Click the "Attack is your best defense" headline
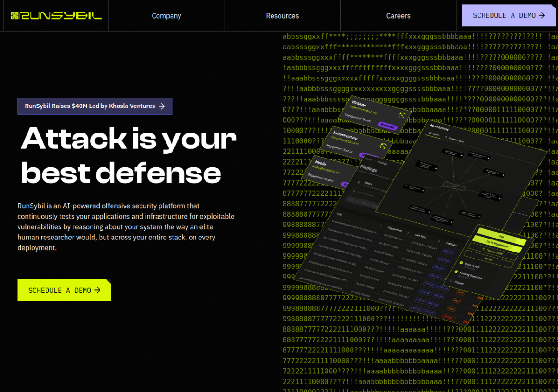 129,155
